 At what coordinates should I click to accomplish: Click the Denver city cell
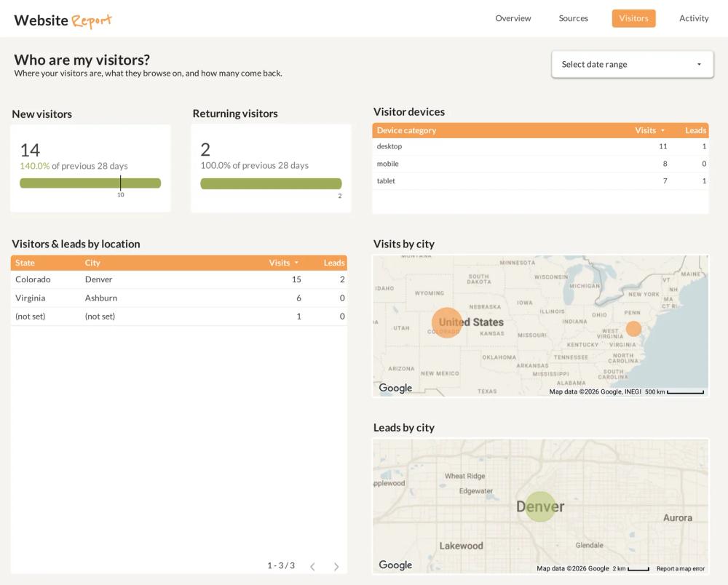tap(98, 279)
